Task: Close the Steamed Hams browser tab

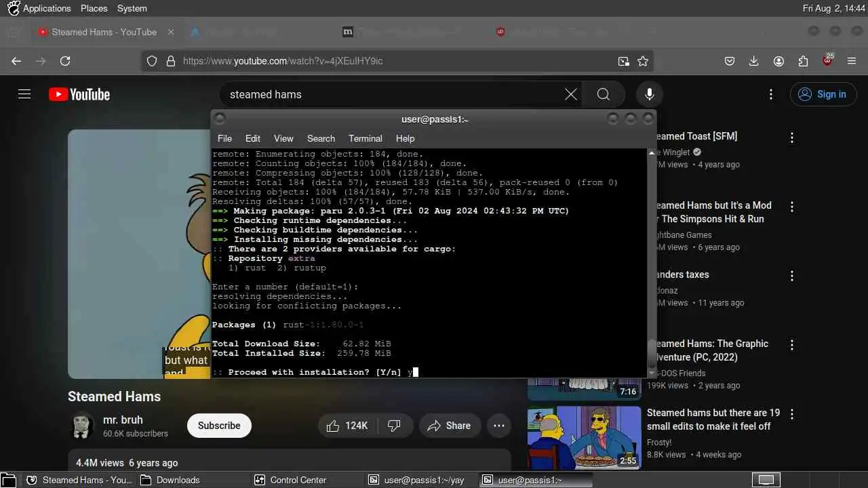Action: [171, 32]
